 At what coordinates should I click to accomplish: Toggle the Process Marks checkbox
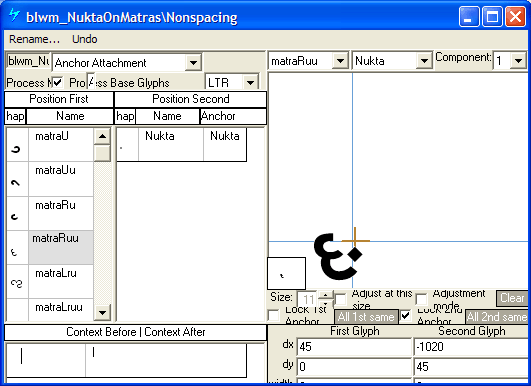point(57,82)
